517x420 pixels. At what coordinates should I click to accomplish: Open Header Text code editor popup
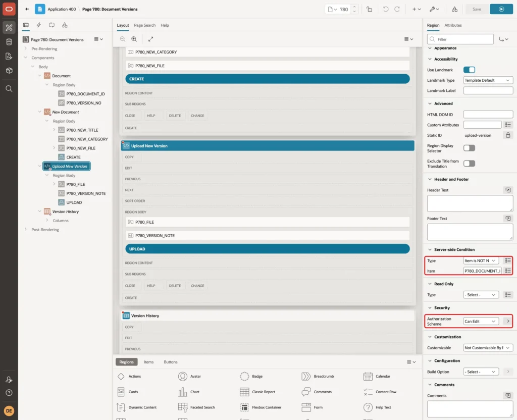508,190
